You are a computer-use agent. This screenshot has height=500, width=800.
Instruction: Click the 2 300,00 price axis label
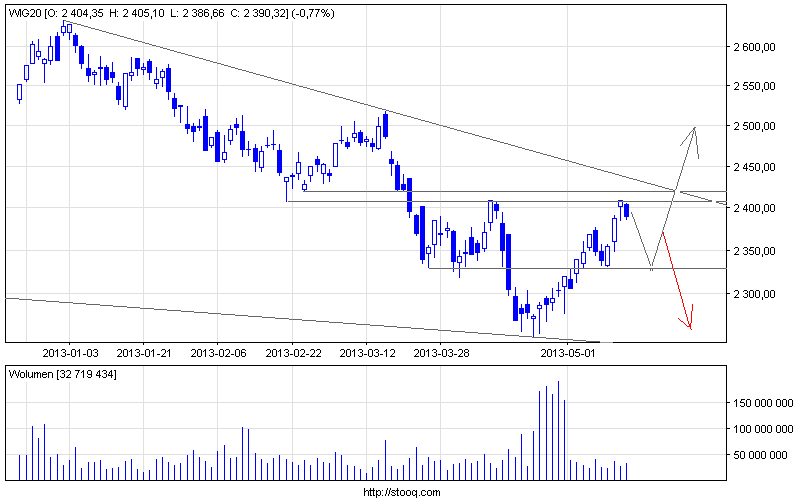(755, 294)
